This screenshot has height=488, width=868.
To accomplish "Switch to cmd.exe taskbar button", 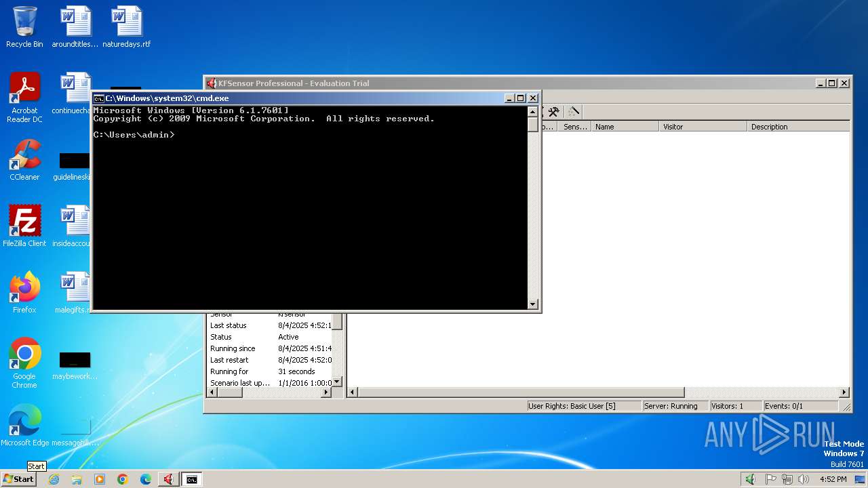I will [x=192, y=479].
